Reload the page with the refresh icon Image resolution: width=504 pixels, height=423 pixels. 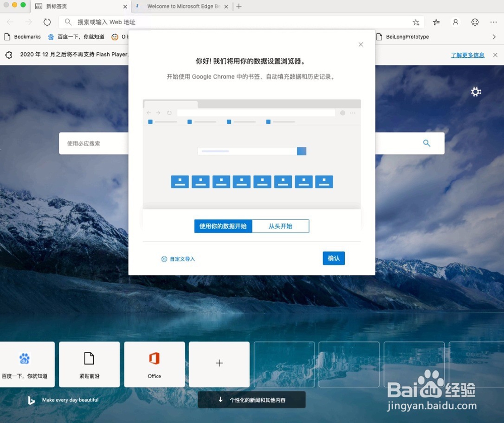[47, 22]
